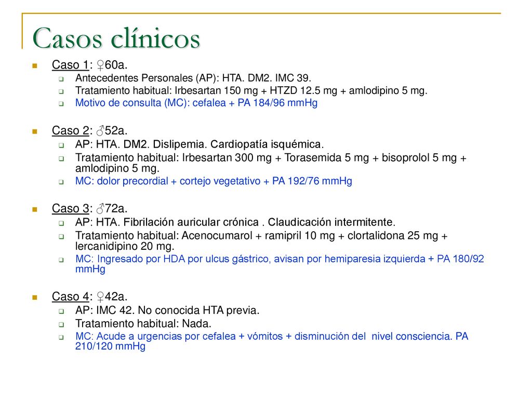Click the Irbesartan 300 mg + Torasemida line
Screen dimensions: 532x399
[271, 163]
